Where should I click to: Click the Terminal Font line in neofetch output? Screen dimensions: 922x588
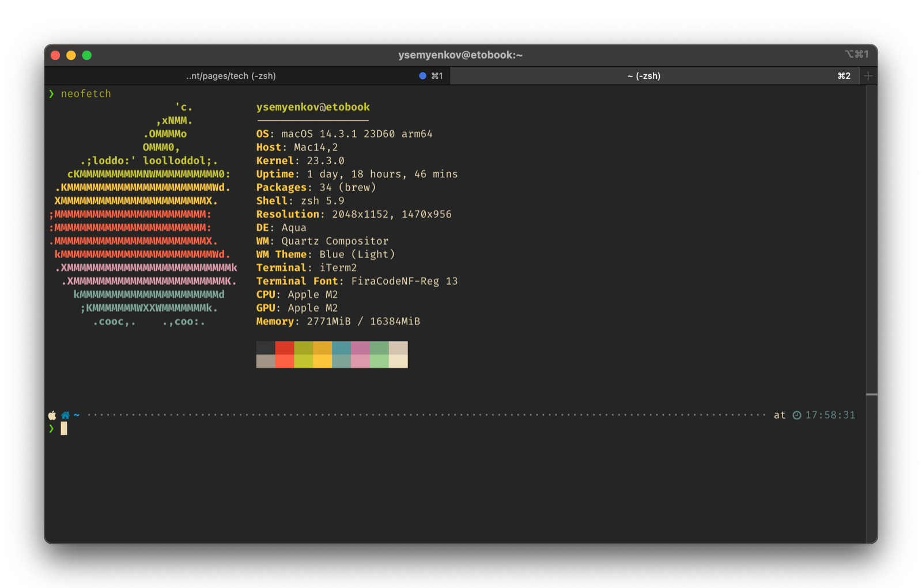(356, 281)
